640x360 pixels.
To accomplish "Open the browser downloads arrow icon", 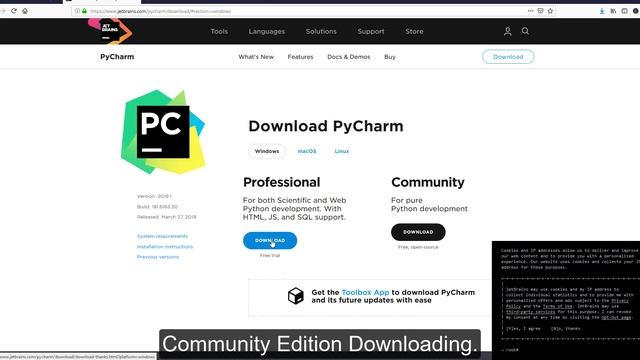I will pos(602,11).
